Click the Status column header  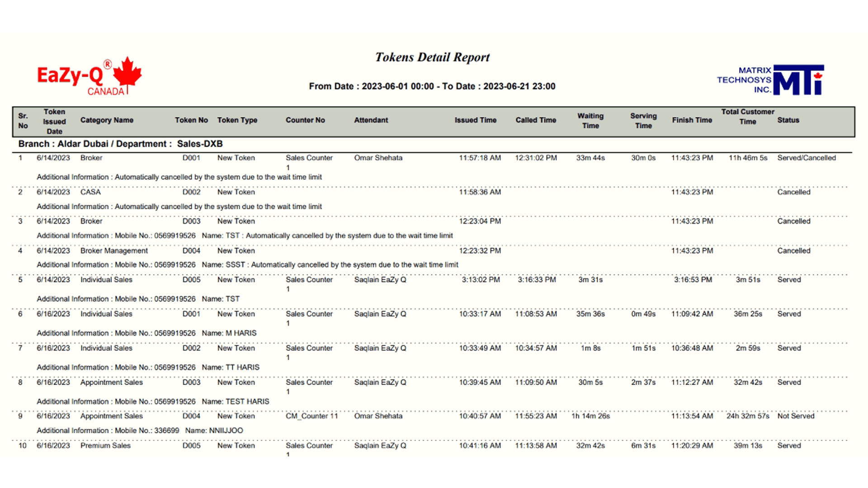click(788, 120)
